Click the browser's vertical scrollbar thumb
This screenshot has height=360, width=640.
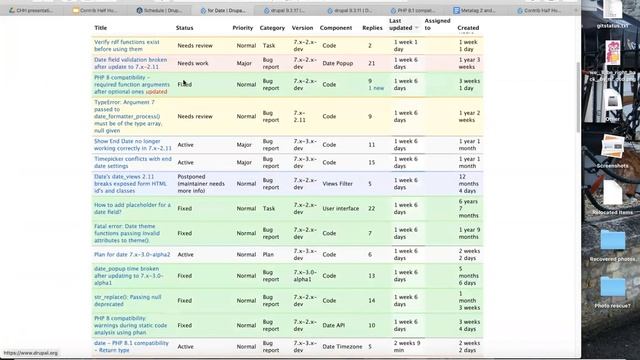point(578,97)
